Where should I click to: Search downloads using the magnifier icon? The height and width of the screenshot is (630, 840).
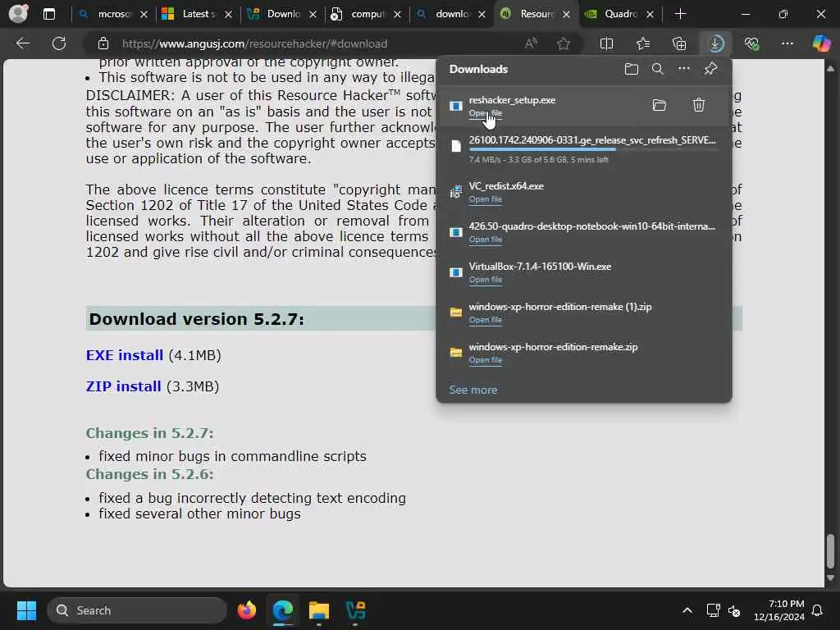657,69
